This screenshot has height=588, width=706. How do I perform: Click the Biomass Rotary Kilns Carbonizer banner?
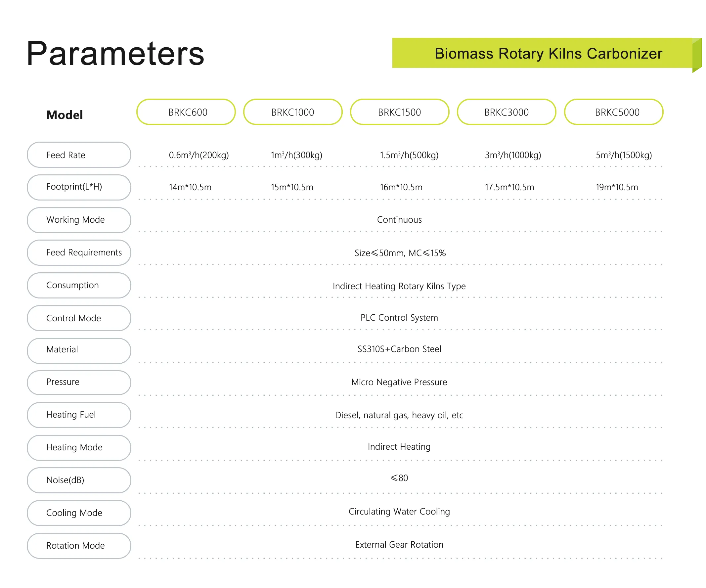click(548, 53)
